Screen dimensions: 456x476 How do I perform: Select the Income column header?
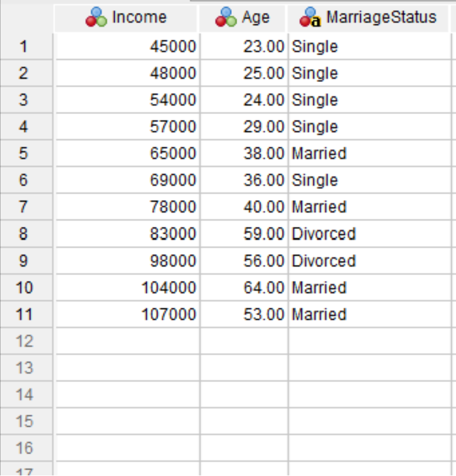(127, 17)
